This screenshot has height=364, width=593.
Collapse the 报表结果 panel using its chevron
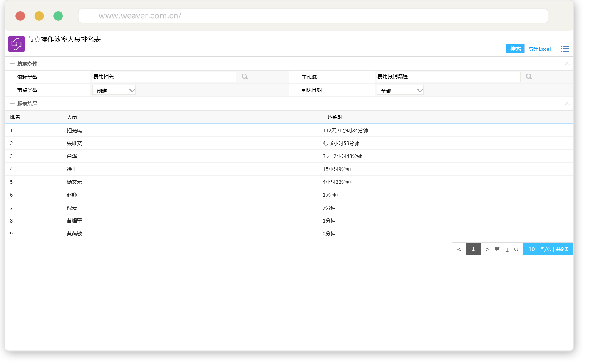[x=567, y=104]
